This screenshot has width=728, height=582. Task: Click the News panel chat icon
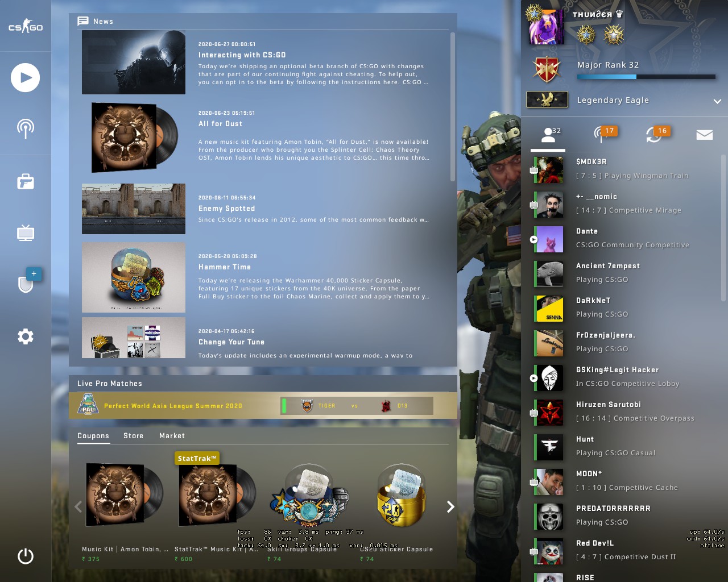[83, 21]
